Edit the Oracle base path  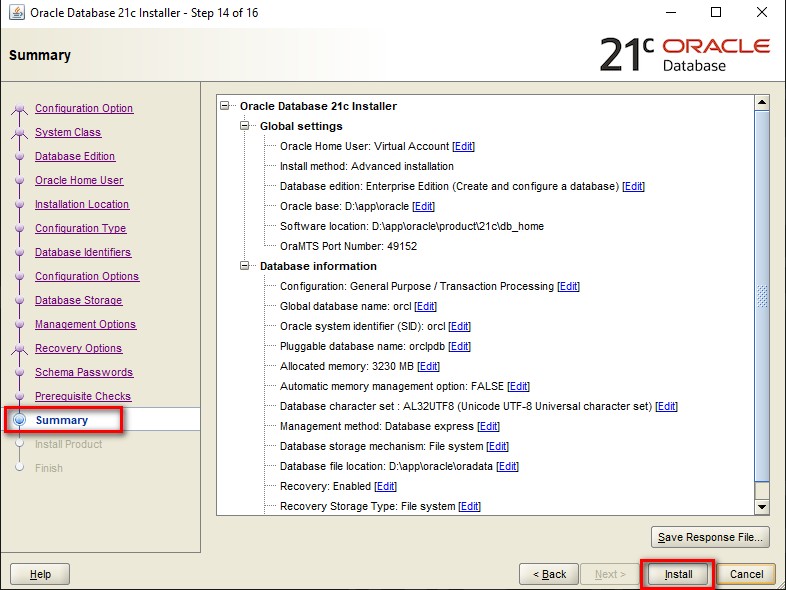pos(423,207)
